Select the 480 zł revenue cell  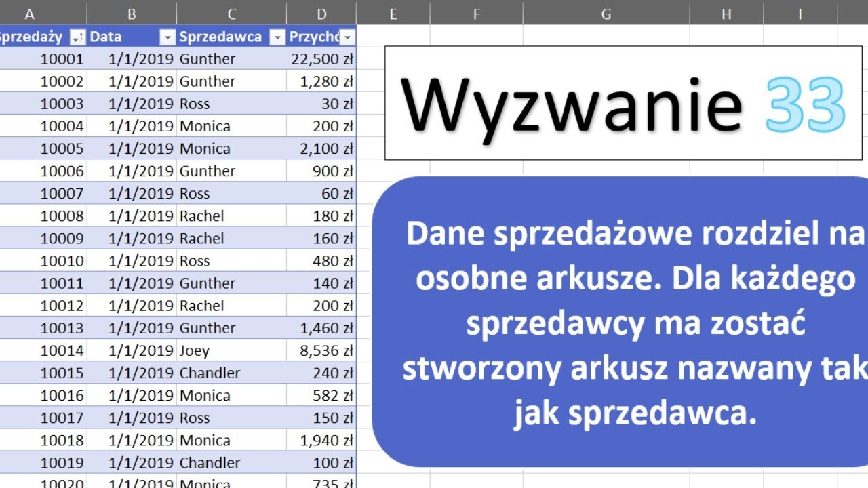click(321, 260)
